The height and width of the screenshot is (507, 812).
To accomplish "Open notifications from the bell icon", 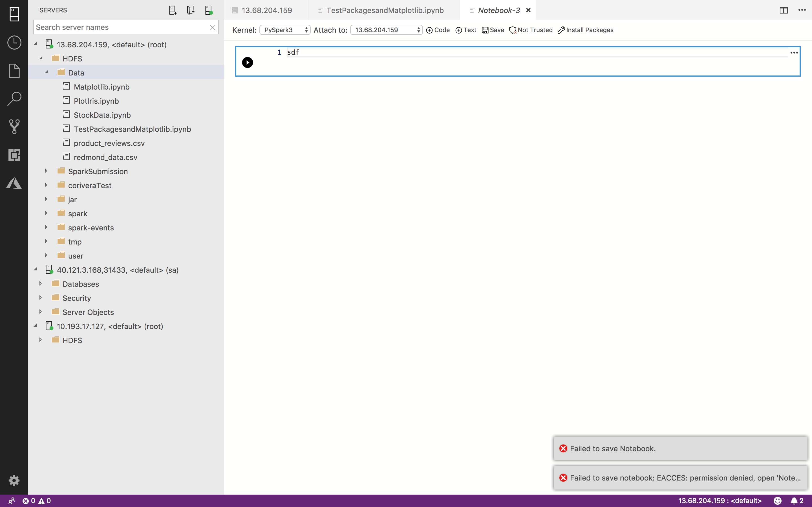I will click(x=794, y=501).
